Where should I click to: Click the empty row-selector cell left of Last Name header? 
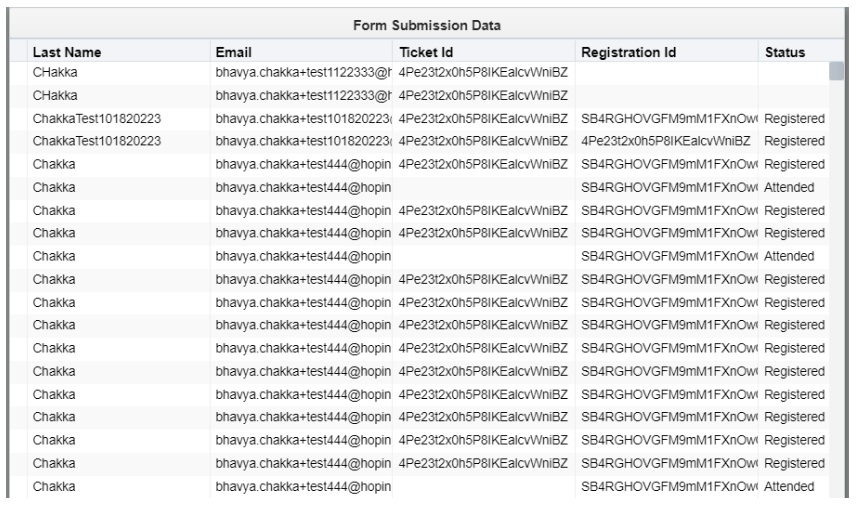(19, 52)
